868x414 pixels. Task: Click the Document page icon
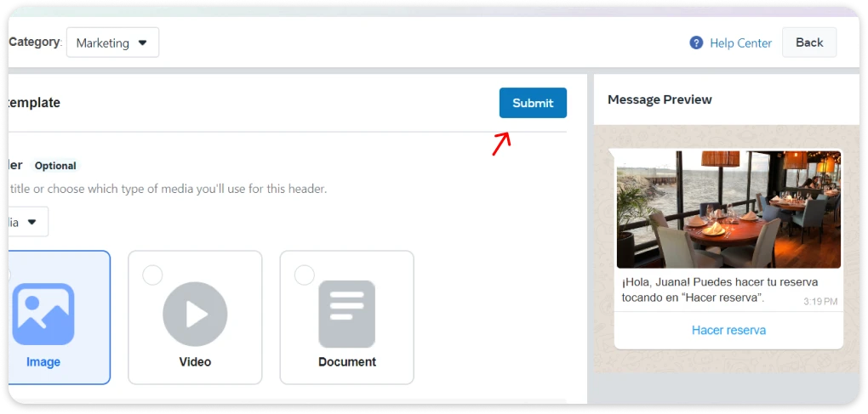[x=346, y=314]
